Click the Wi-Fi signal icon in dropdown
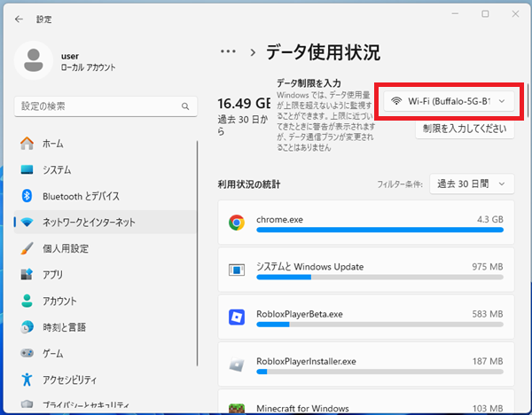Screen dimensions: 532x415 396,101
